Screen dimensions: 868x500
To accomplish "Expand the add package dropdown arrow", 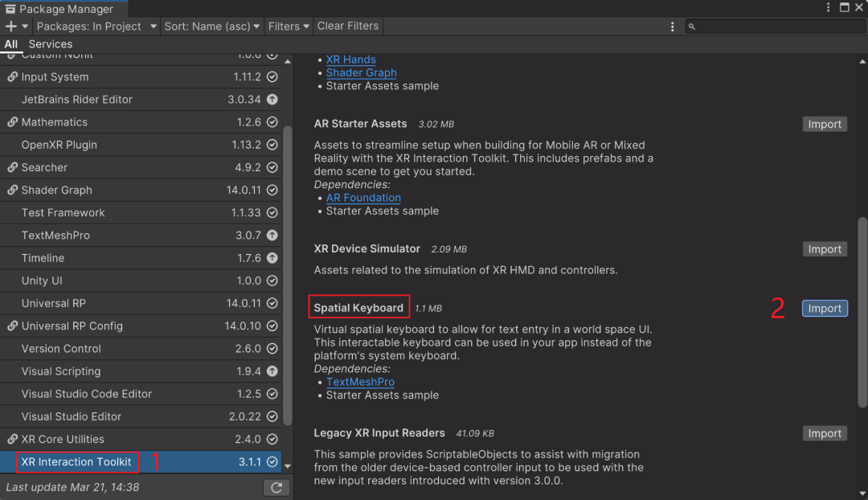I will (25, 26).
